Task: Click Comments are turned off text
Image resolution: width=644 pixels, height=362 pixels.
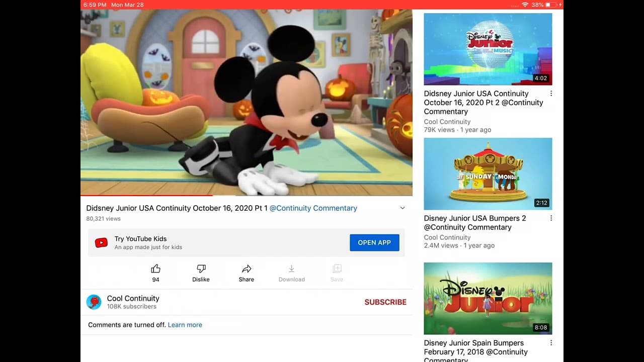Action: [127, 325]
